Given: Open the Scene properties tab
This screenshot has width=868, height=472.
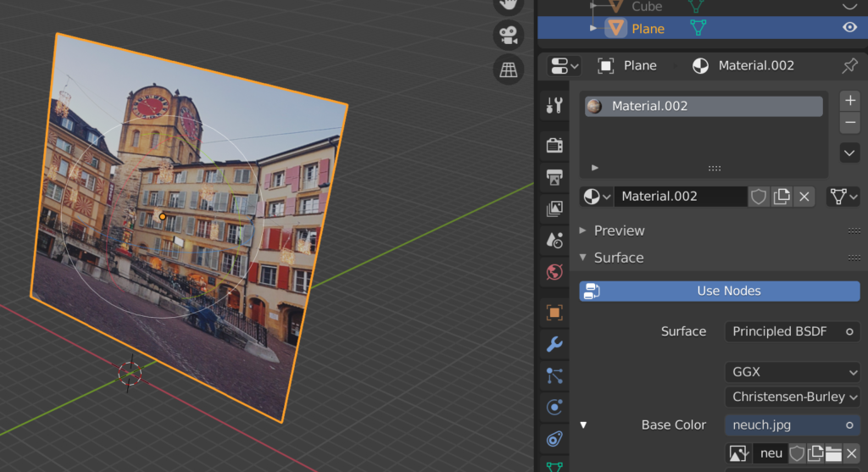Looking at the screenshot, I should (x=554, y=240).
